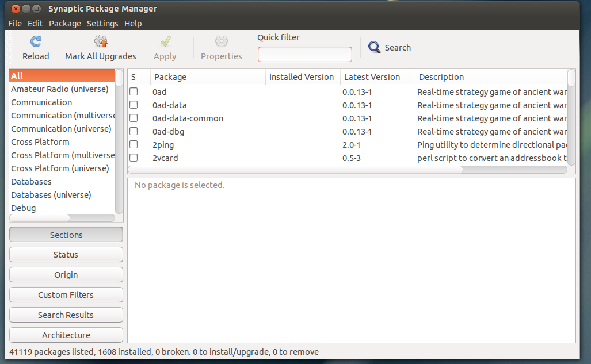The width and height of the screenshot is (591, 364).
Task: Switch to the Custom Filters view
Action: point(66,295)
